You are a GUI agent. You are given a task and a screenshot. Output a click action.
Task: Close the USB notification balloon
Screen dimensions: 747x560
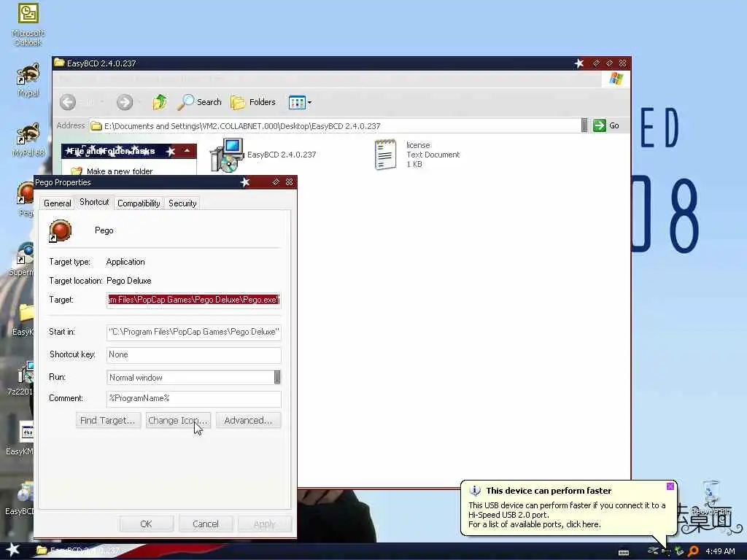coord(670,486)
